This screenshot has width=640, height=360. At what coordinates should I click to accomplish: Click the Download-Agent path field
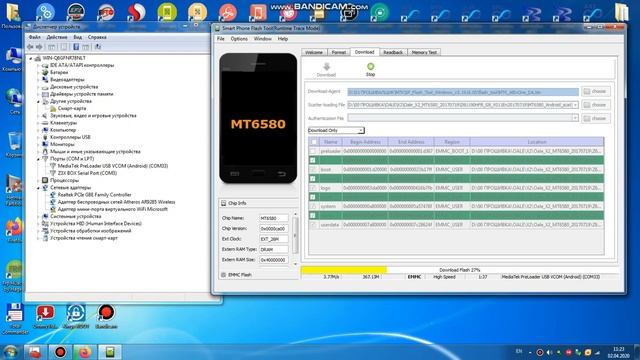click(x=463, y=92)
